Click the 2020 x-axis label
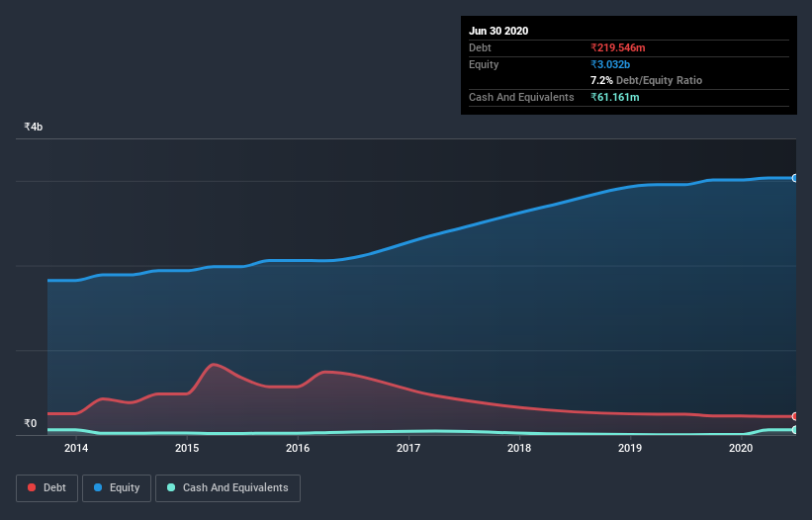The width and height of the screenshot is (812, 520). (741, 448)
